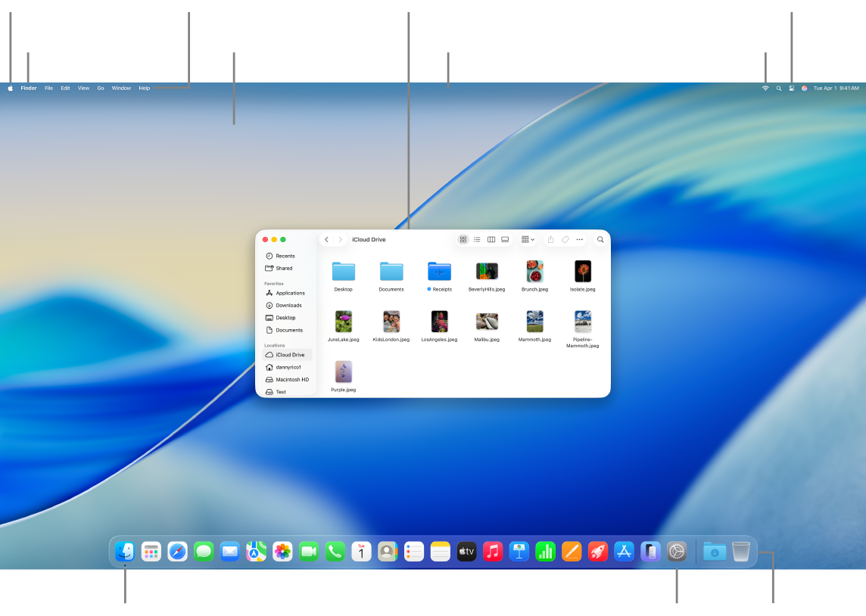
Task: Open the Wi-Fi status menu
Action: [765, 89]
